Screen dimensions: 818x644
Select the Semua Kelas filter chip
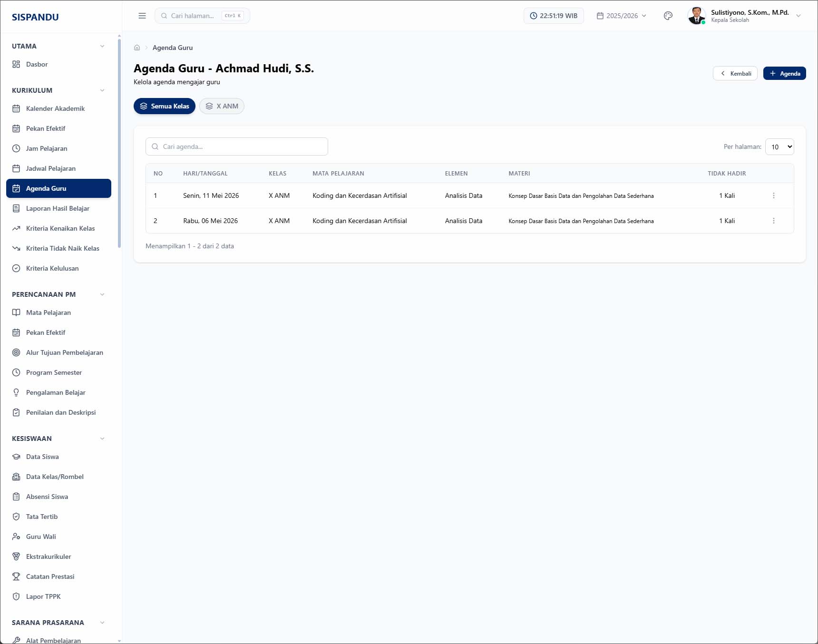click(x=165, y=106)
